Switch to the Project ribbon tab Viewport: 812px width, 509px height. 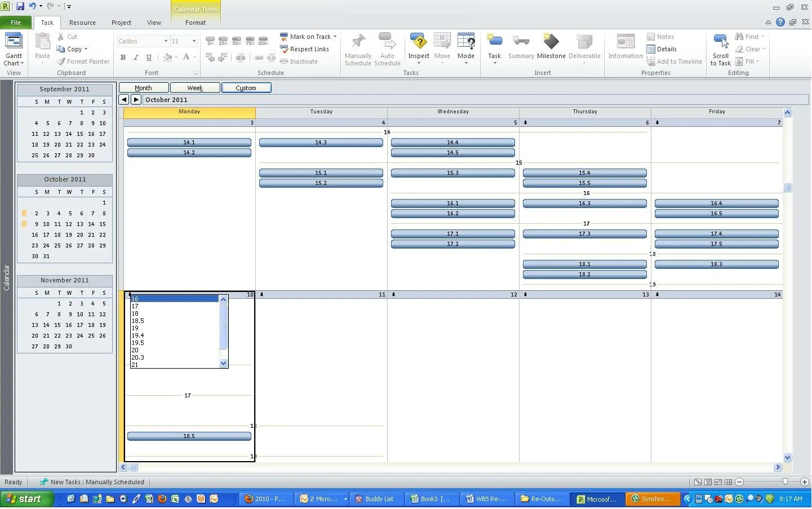[121, 23]
